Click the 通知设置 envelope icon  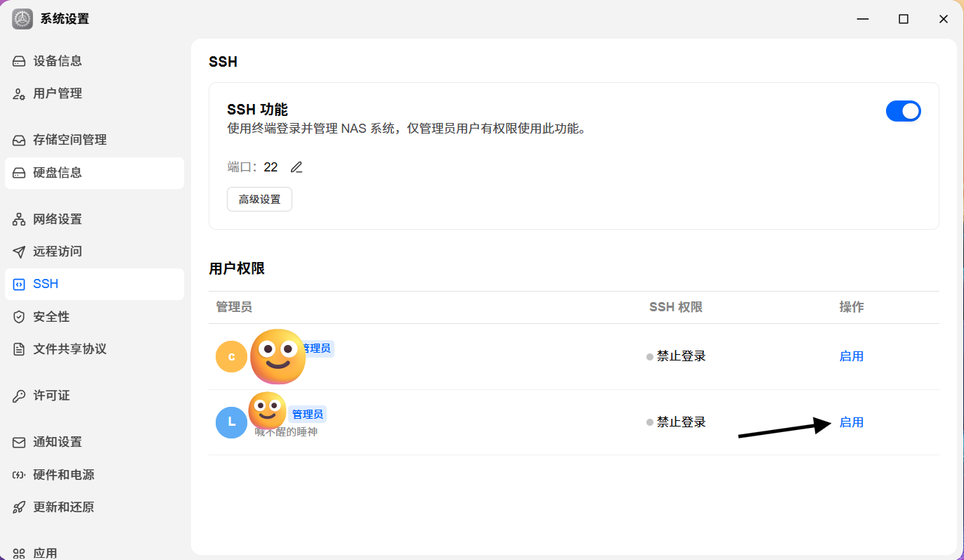click(x=19, y=442)
